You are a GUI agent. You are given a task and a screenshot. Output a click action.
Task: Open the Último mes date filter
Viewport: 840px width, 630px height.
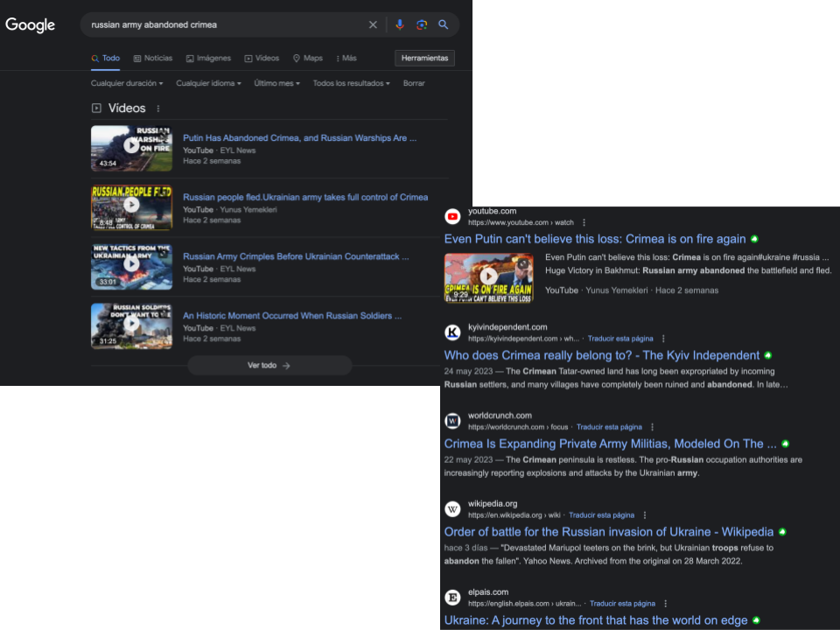[x=276, y=83]
